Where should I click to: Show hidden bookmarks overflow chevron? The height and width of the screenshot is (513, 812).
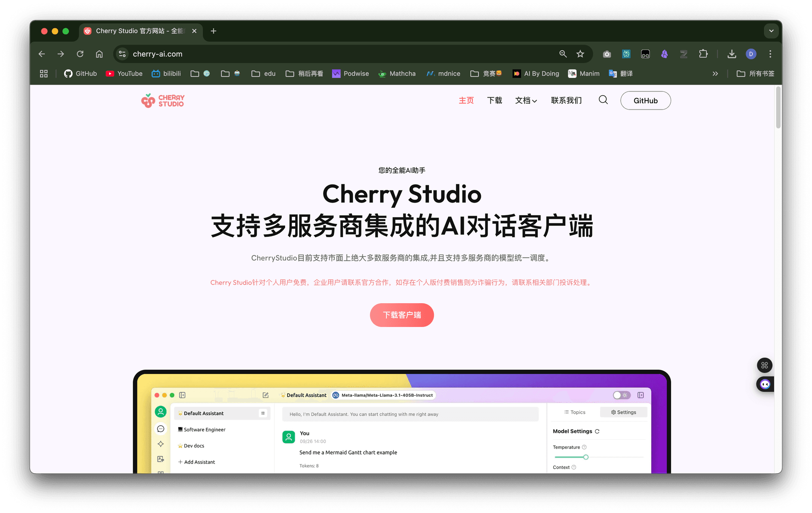[715, 74]
